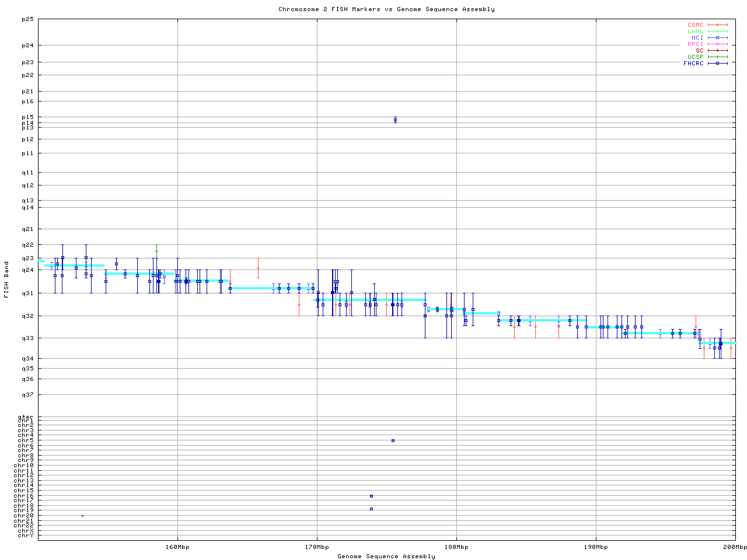Select the data point on chr5 row
The image size is (747, 560).
393,440
